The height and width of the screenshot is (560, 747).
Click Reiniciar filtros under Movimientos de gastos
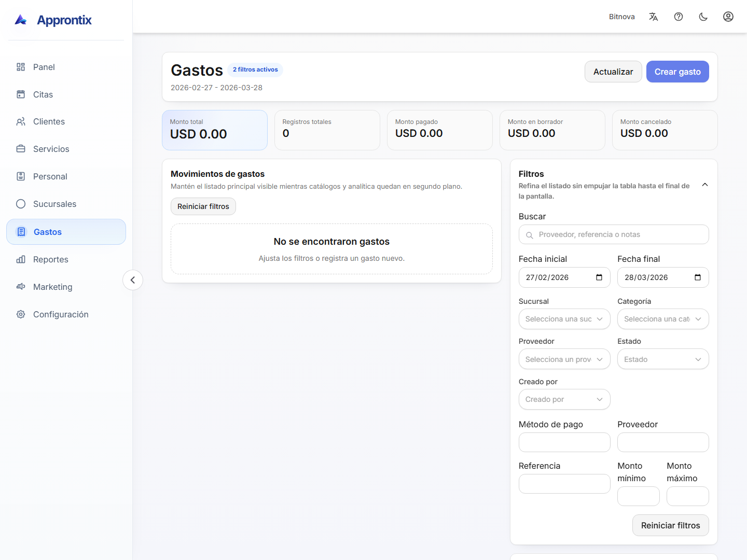pyautogui.click(x=203, y=206)
